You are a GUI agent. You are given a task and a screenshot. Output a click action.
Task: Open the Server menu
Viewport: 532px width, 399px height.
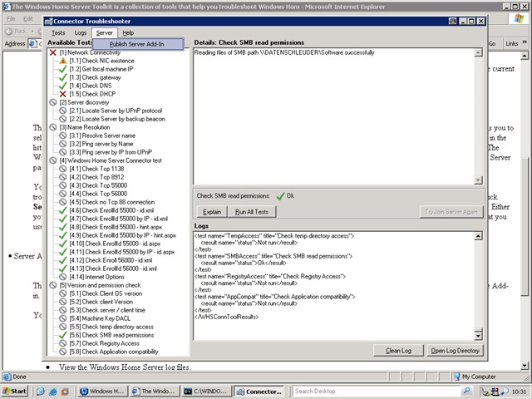coord(104,33)
